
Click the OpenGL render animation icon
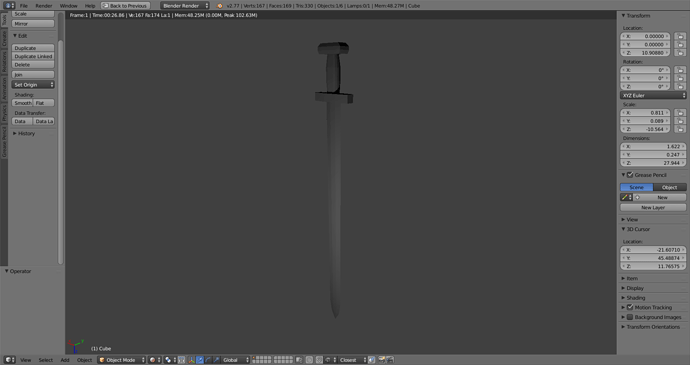[x=390, y=360]
